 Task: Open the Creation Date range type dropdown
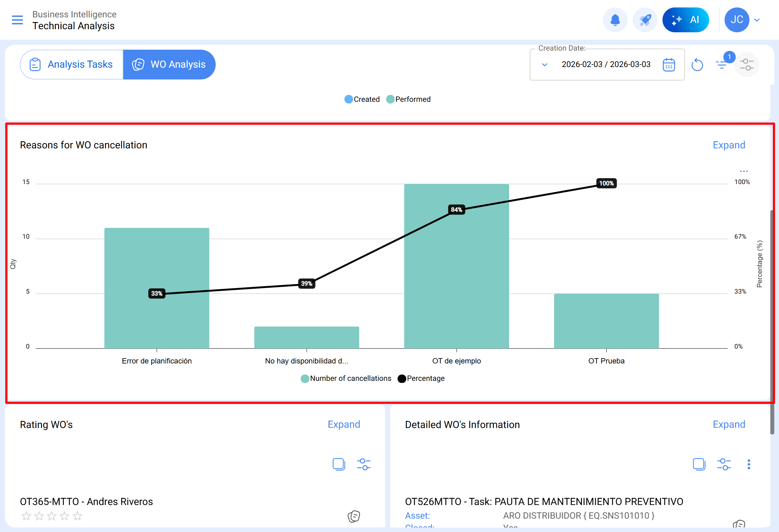pyautogui.click(x=544, y=65)
